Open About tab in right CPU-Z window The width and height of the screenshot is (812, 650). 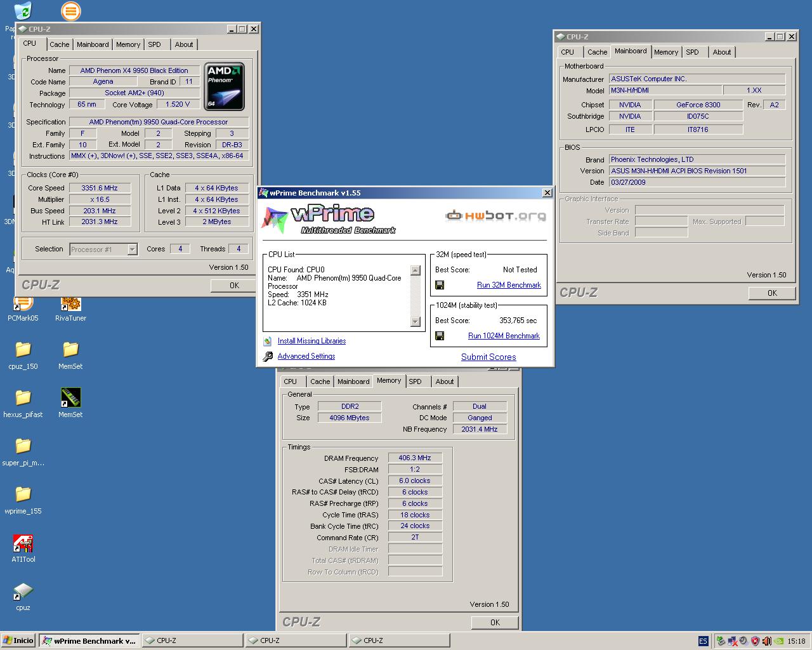(x=722, y=52)
